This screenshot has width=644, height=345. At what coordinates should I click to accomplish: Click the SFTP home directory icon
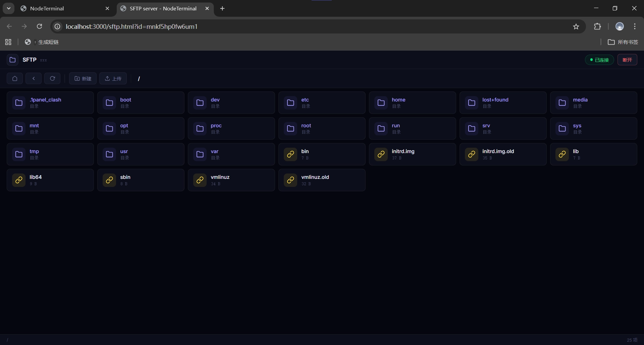pos(15,78)
